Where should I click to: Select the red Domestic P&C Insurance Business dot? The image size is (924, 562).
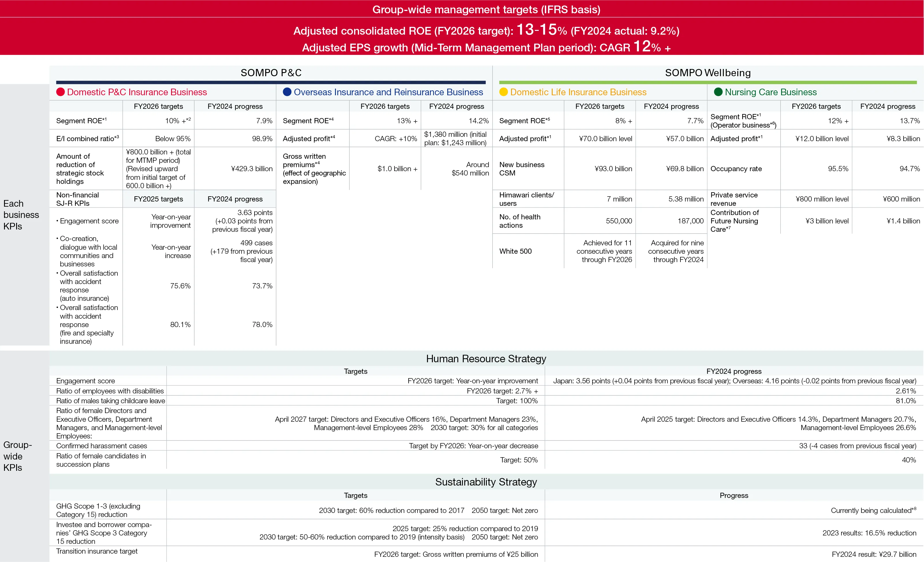60,92
